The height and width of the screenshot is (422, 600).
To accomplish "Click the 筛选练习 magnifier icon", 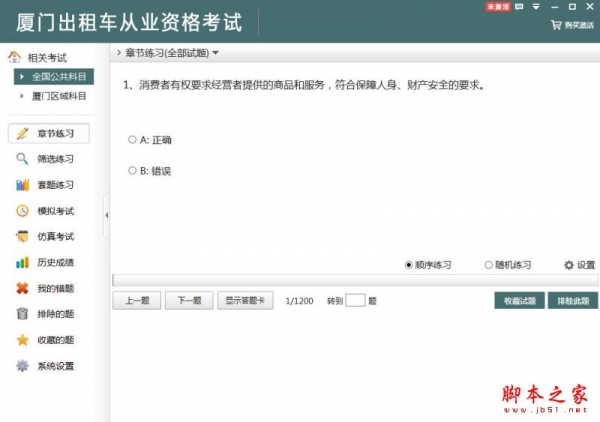I will [x=22, y=159].
